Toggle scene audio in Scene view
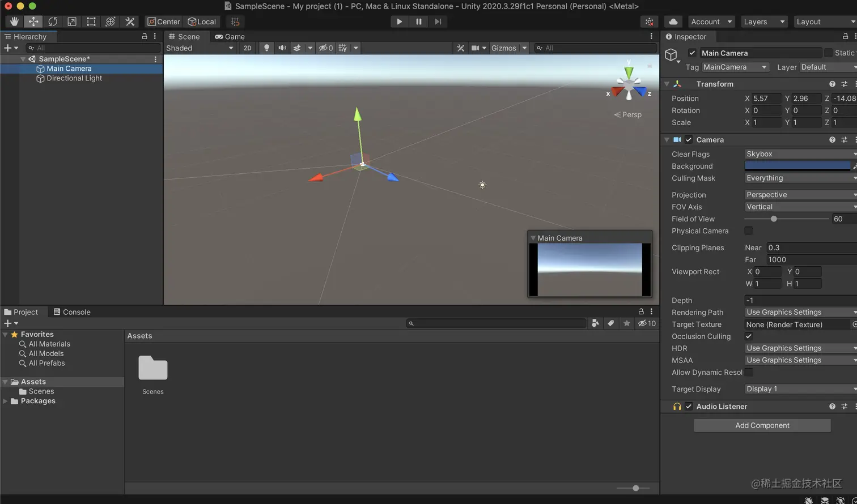857x504 pixels. (x=282, y=48)
